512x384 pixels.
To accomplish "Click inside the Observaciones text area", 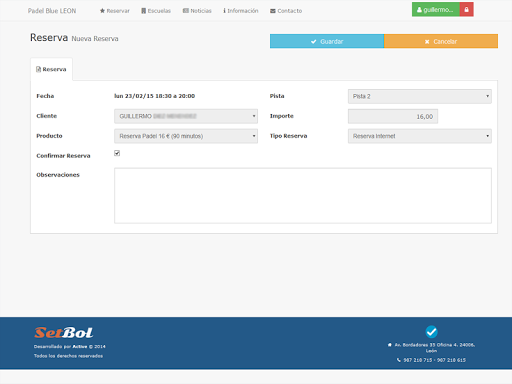I will [303, 196].
